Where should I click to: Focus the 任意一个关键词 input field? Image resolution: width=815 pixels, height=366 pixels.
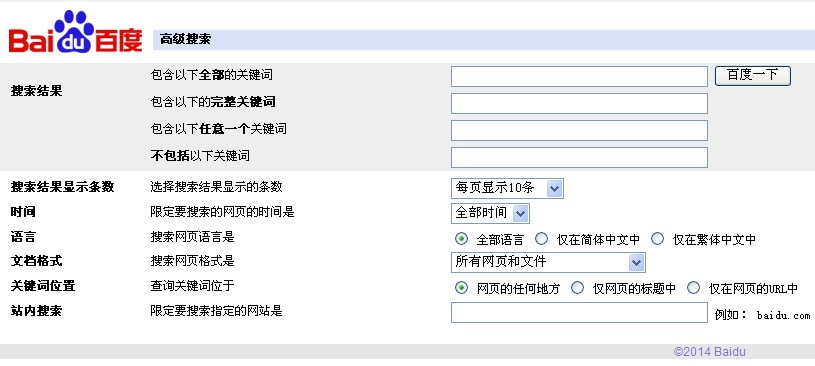[x=579, y=130]
